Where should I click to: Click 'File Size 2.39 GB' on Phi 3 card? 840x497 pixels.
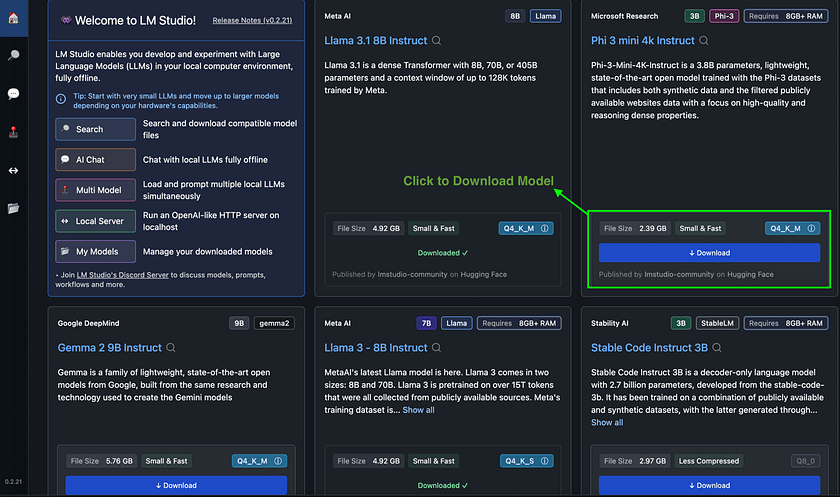pyautogui.click(x=635, y=228)
